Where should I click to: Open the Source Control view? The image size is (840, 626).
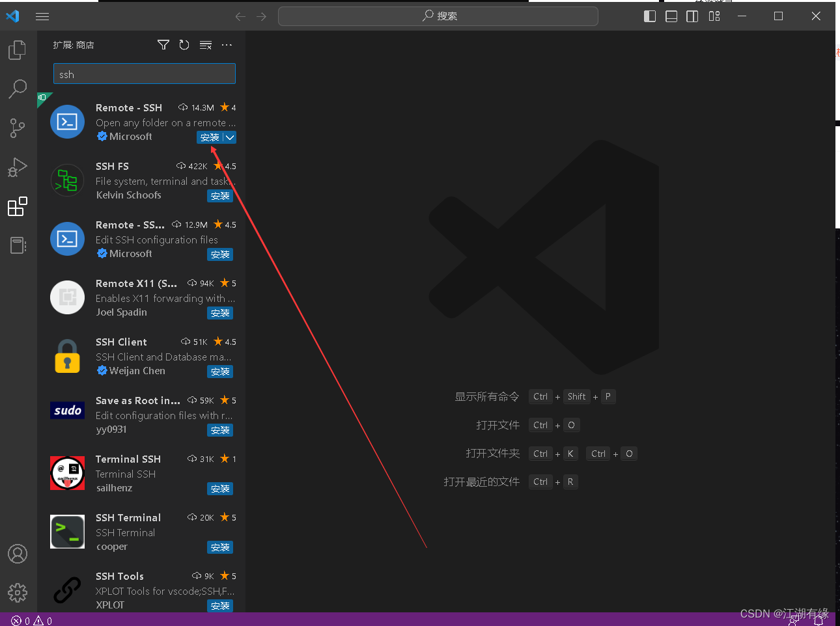18,128
